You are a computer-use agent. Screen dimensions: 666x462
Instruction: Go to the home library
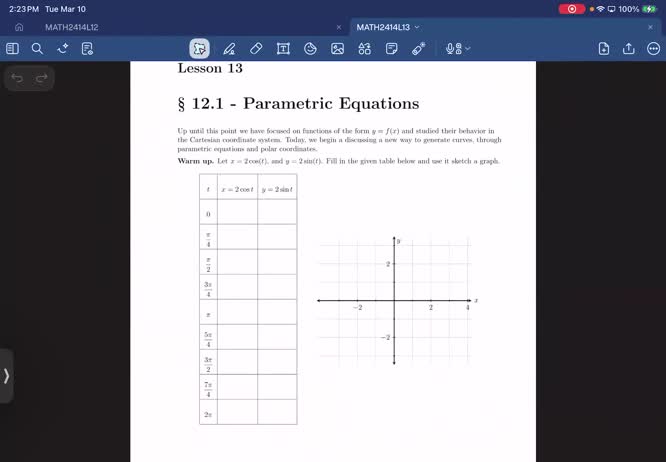point(19,27)
